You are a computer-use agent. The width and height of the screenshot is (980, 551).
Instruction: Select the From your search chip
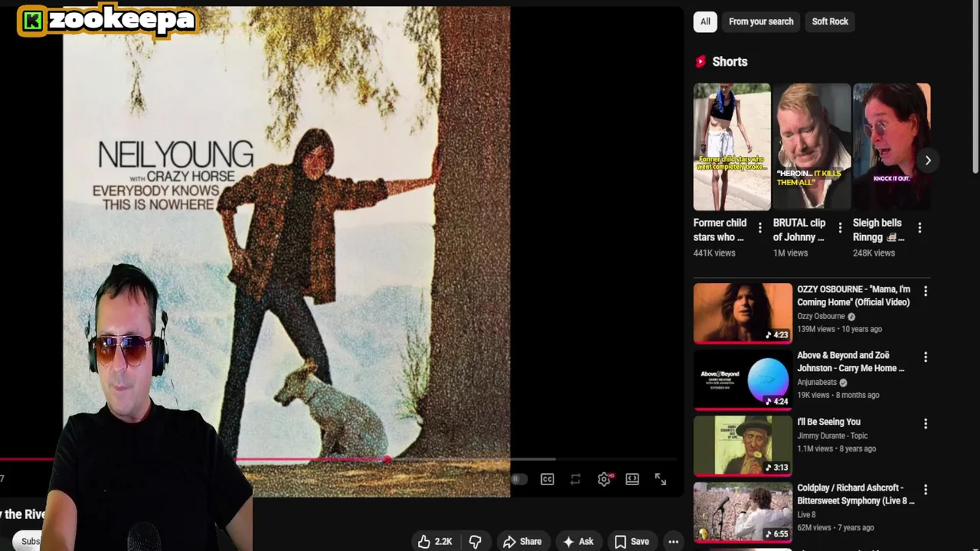tap(761, 21)
